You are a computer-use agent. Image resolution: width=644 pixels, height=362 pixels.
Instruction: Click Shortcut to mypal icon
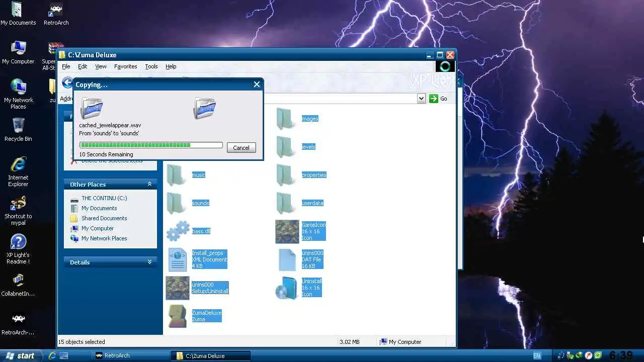18,210
